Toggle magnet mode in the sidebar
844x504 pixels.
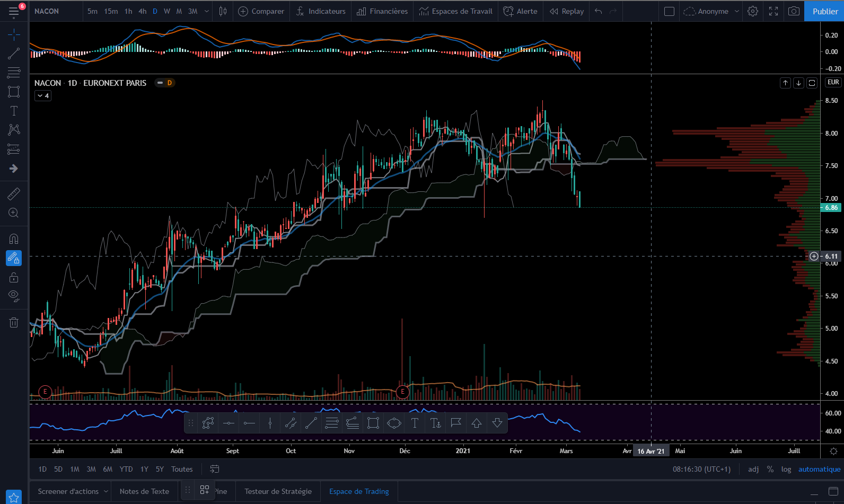coord(14,238)
